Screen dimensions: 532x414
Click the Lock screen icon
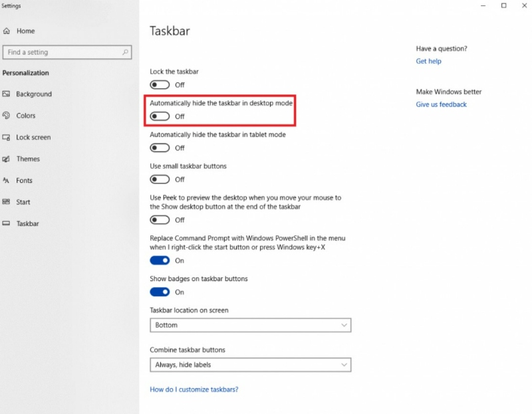click(x=6, y=138)
